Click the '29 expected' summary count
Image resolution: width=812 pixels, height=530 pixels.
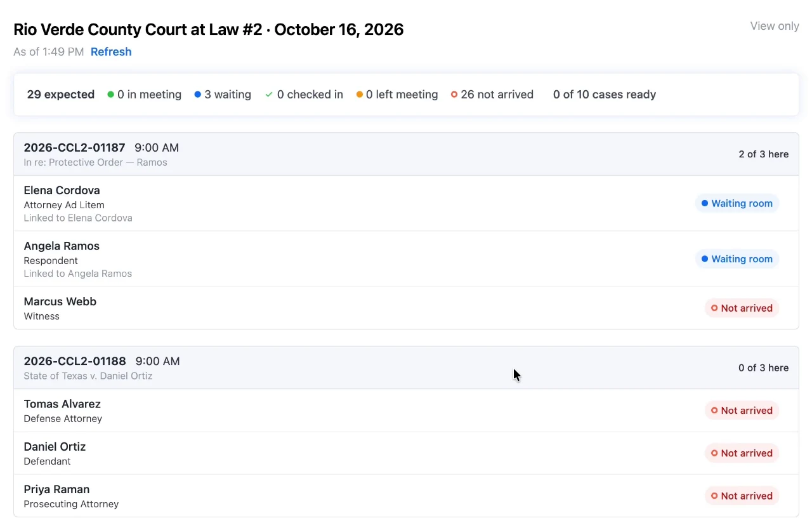[61, 95]
